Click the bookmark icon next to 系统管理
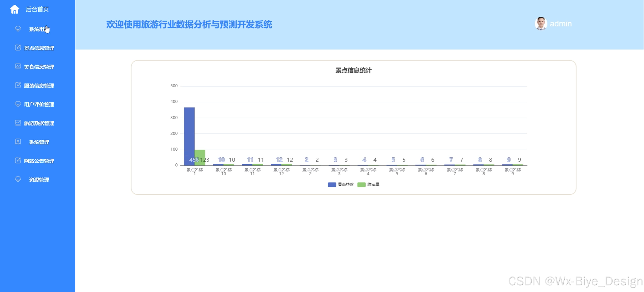The height and width of the screenshot is (292, 644). tap(18, 142)
